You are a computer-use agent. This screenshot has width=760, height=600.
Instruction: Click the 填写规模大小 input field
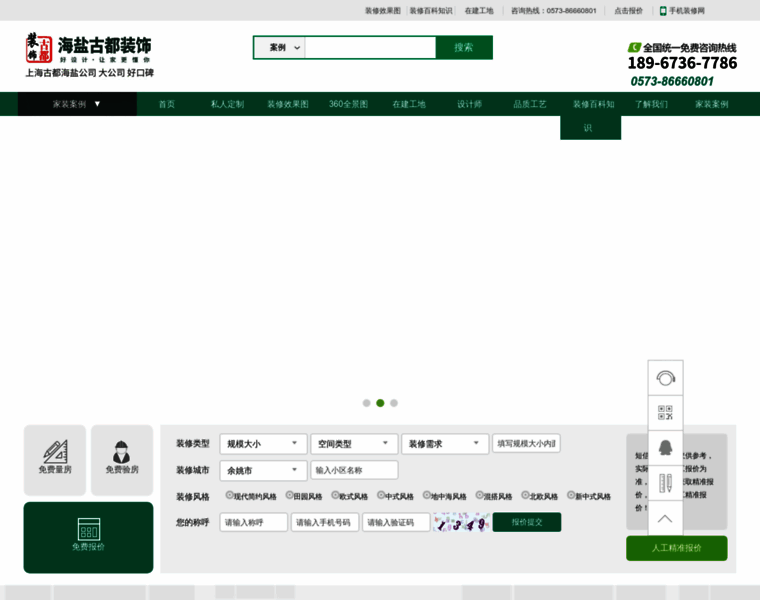526,443
